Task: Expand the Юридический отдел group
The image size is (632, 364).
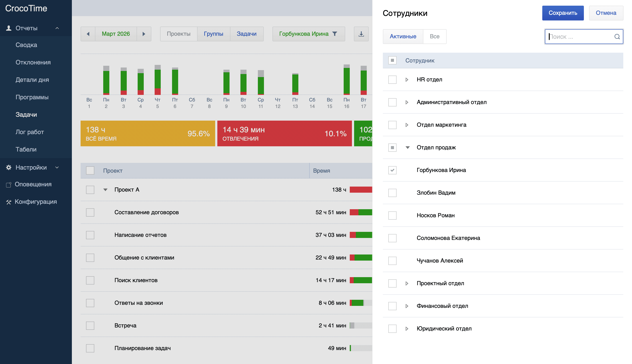Action: coord(407,329)
